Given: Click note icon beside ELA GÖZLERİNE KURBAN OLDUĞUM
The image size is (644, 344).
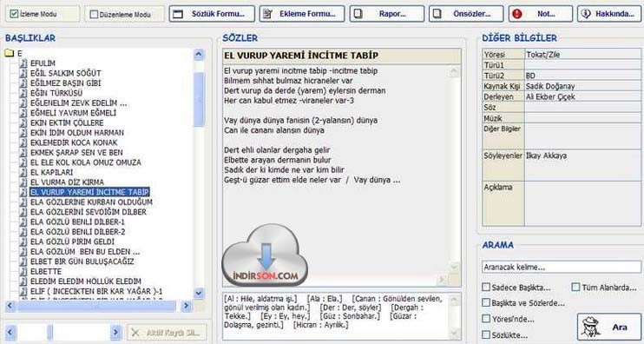Looking at the screenshot, I should (23, 202).
